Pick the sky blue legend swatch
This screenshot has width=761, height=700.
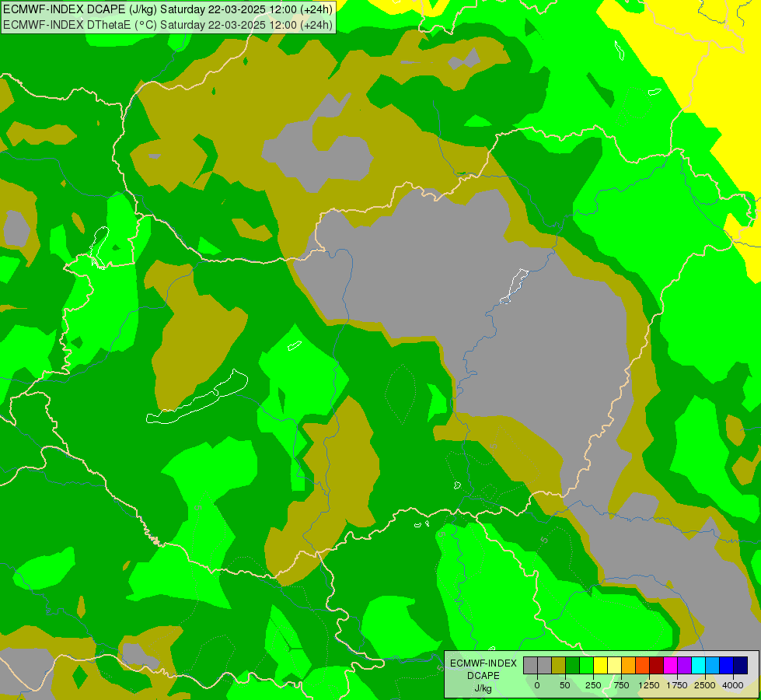coord(712,666)
